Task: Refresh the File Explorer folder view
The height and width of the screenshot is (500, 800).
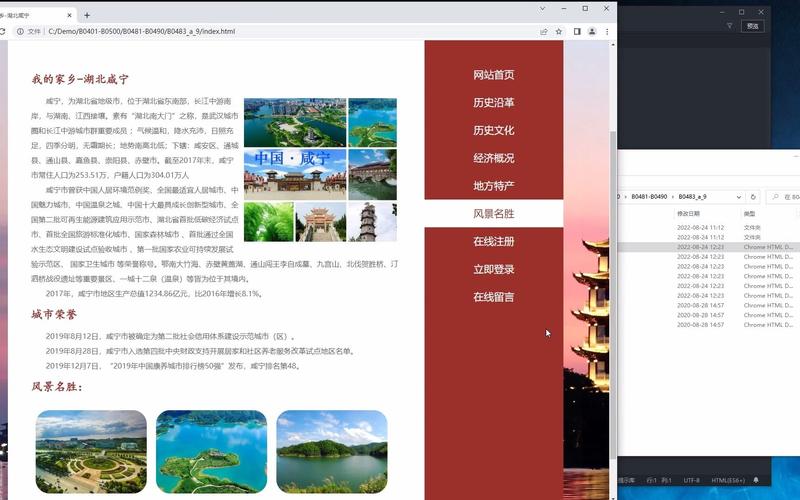Action: (x=753, y=197)
